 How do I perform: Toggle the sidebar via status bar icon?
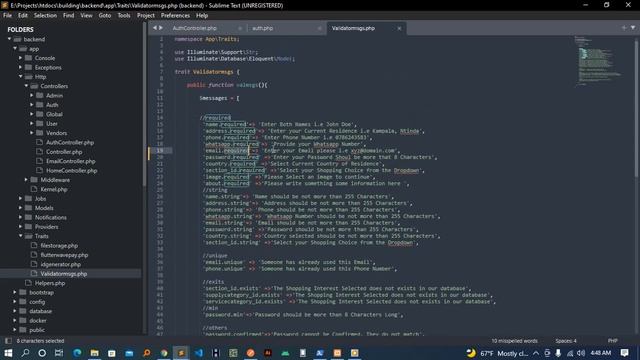tap(8, 341)
